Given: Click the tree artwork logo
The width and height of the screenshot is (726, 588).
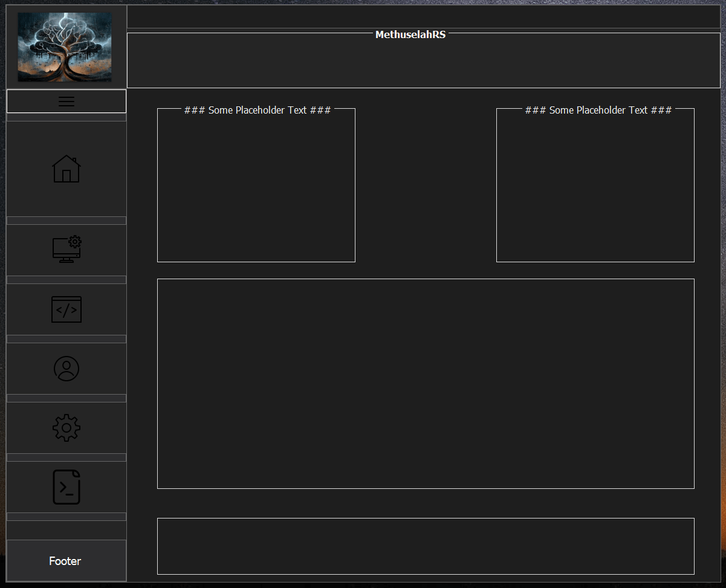Looking at the screenshot, I should [65, 48].
